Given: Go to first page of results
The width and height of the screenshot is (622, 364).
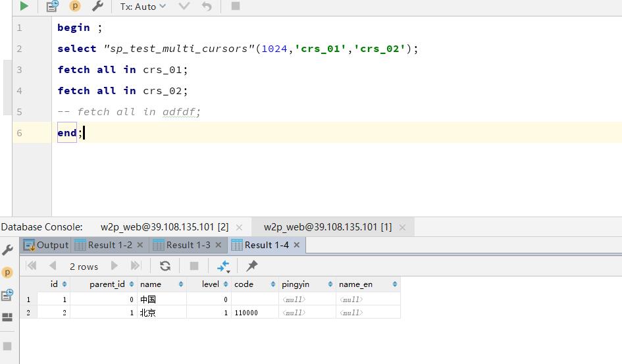Looking at the screenshot, I should (x=32, y=266).
